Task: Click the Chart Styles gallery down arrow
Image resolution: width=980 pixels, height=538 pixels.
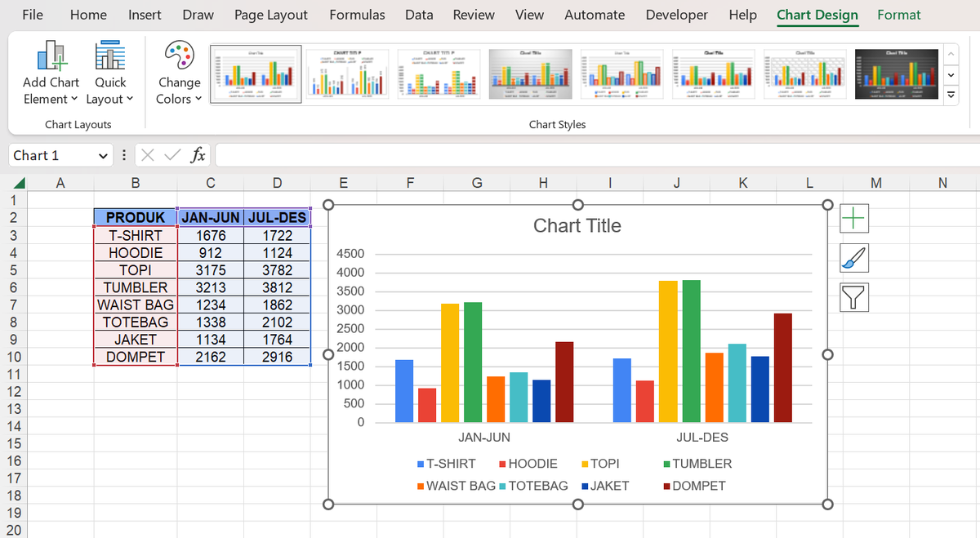Action: click(950, 75)
